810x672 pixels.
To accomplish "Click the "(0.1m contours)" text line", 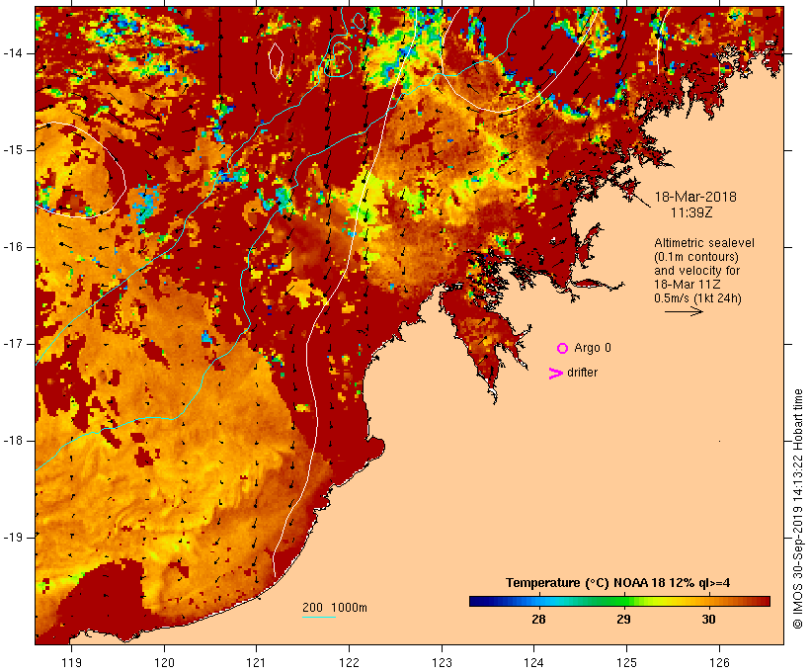I will point(696,257).
